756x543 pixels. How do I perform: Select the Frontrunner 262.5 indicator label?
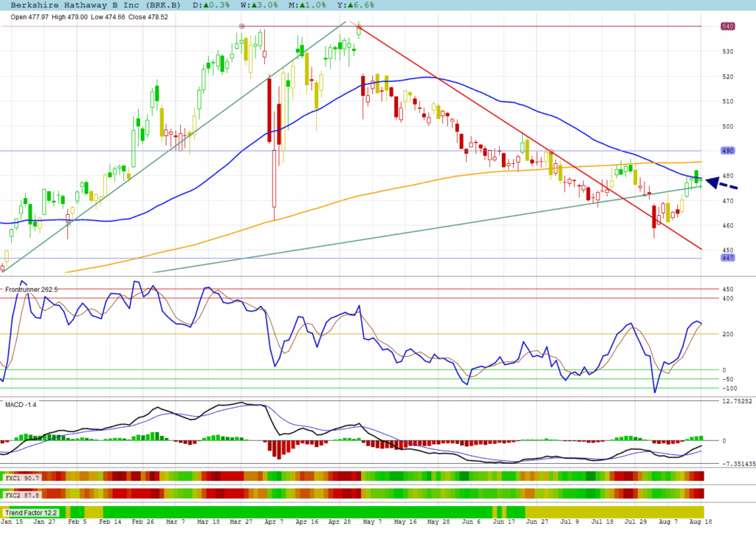coord(31,290)
